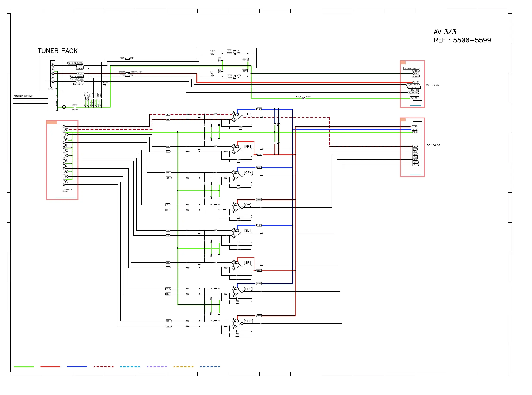
Task: Click the TUNER OPTION table
Action: click(30, 104)
